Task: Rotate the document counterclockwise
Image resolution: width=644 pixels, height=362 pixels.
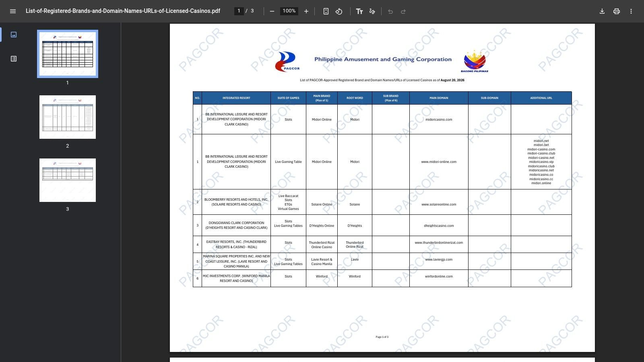Action: 339,11
